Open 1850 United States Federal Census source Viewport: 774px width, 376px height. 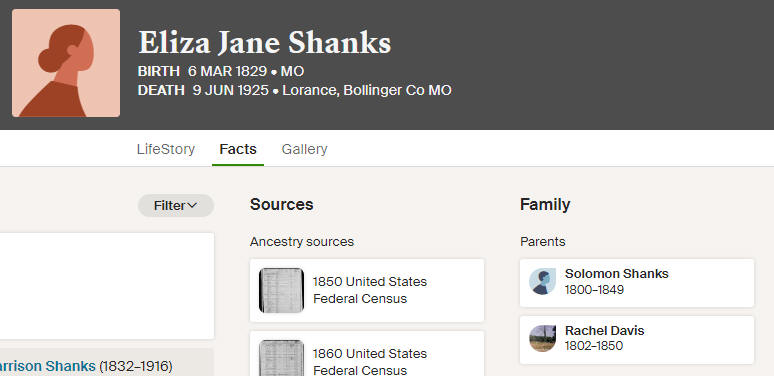(367, 290)
